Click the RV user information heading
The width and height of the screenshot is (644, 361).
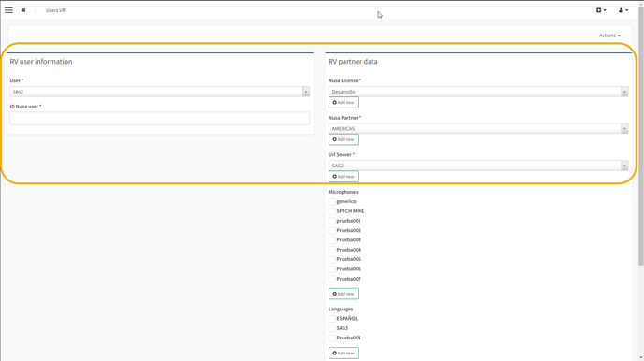coord(41,62)
